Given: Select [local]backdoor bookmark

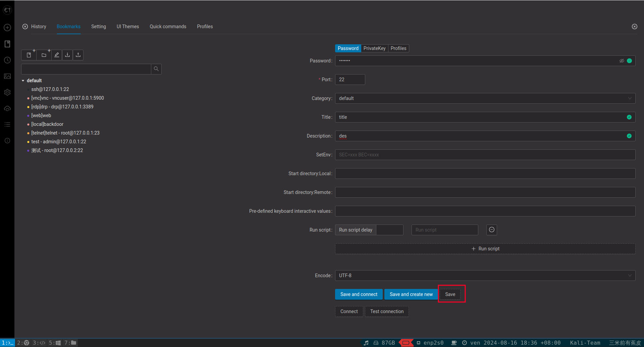Looking at the screenshot, I should click(x=47, y=124).
